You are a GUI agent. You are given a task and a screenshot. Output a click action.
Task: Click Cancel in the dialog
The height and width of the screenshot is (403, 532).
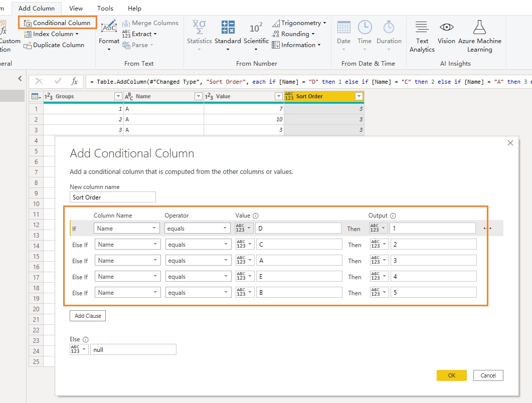click(x=488, y=375)
